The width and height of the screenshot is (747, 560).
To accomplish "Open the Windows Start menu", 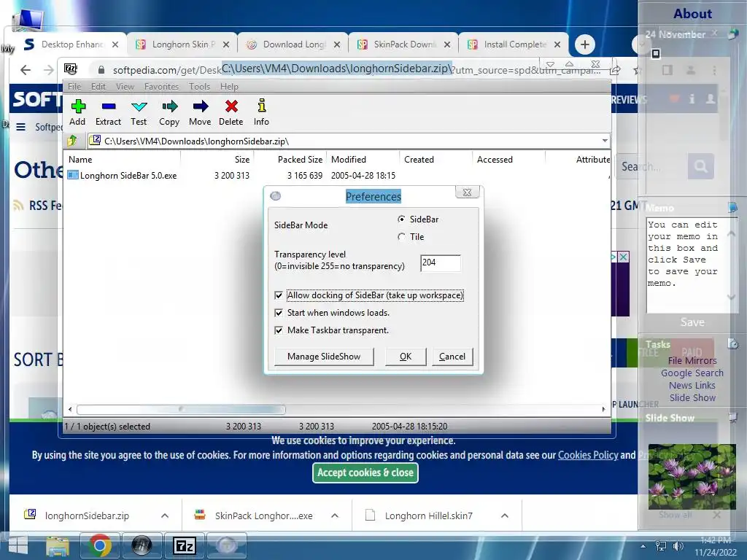I will click(x=18, y=545).
